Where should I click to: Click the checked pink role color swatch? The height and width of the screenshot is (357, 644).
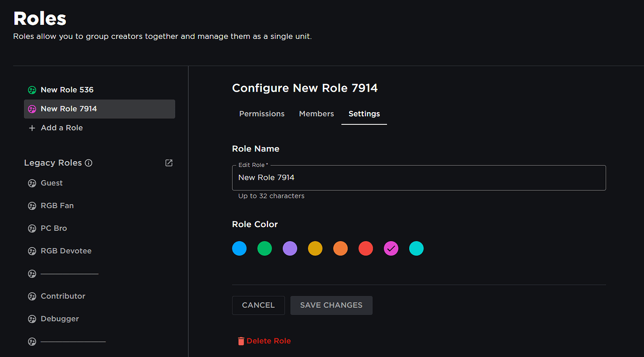pyautogui.click(x=391, y=249)
